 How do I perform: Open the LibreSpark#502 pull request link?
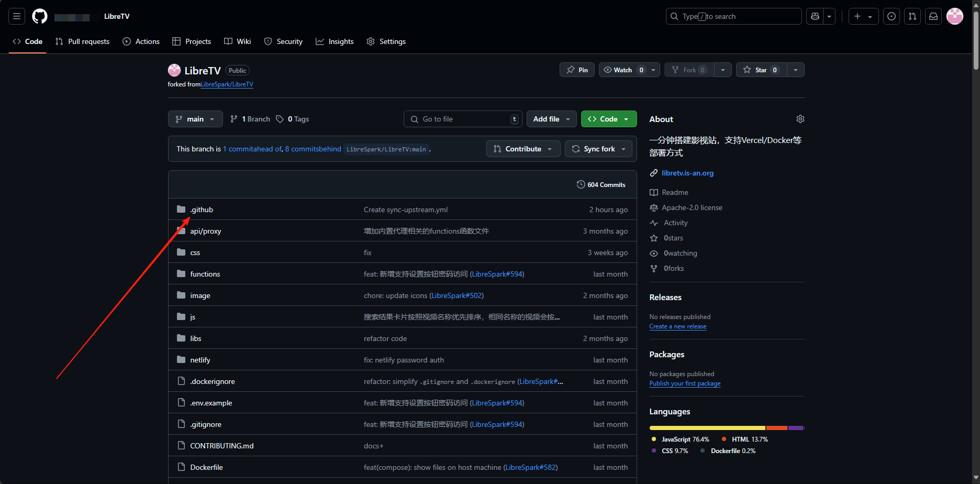(456, 295)
